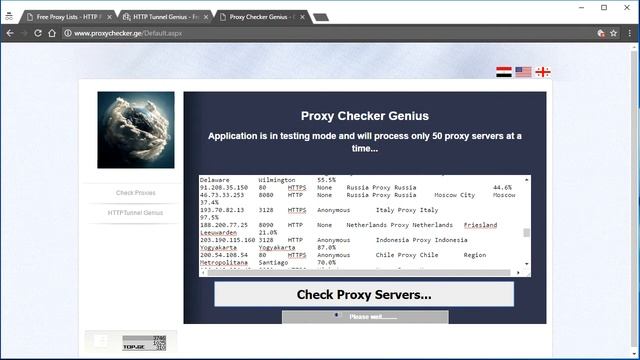640x360 pixels.
Task: Click the horizontal scroll left arrow
Action: [203, 273]
